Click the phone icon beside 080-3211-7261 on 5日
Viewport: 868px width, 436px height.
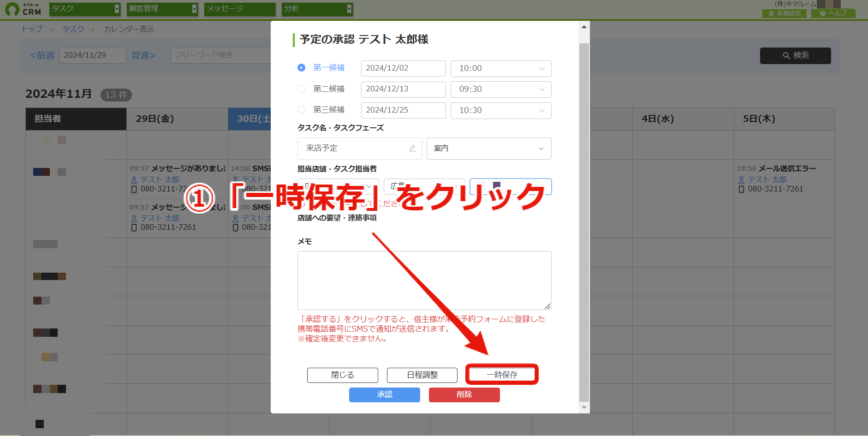coord(742,189)
